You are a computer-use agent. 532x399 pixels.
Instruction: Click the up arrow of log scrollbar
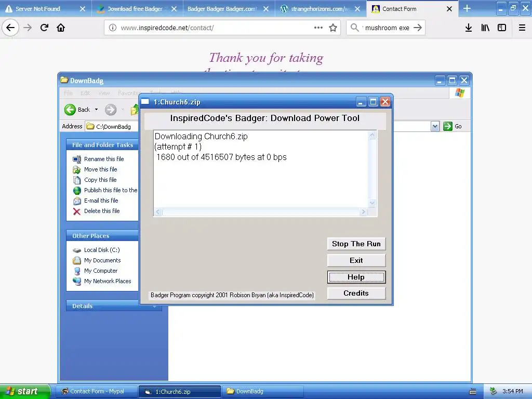pos(372,135)
